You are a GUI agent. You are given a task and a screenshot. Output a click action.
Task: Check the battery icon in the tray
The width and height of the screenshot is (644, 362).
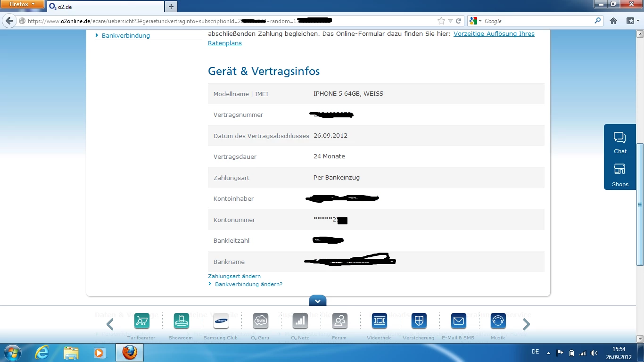click(x=571, y=353)
